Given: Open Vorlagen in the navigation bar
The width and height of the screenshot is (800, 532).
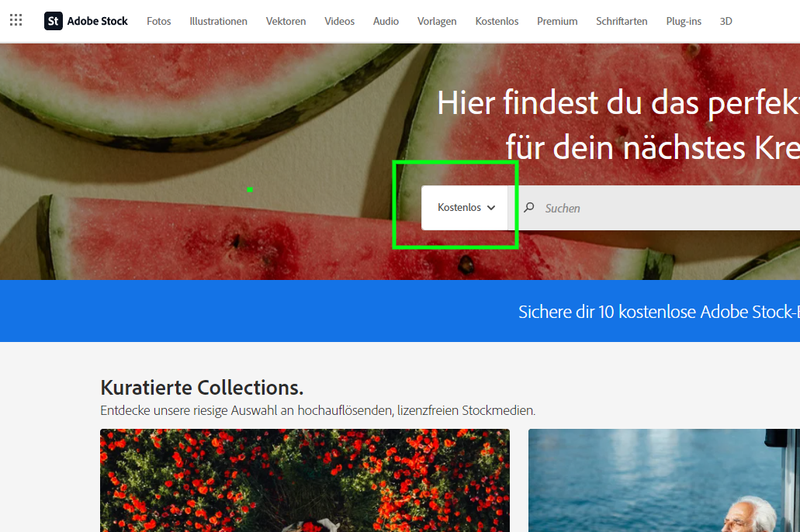Looking at the screenshot, I should pyautogui.click(x=437, y=21).
